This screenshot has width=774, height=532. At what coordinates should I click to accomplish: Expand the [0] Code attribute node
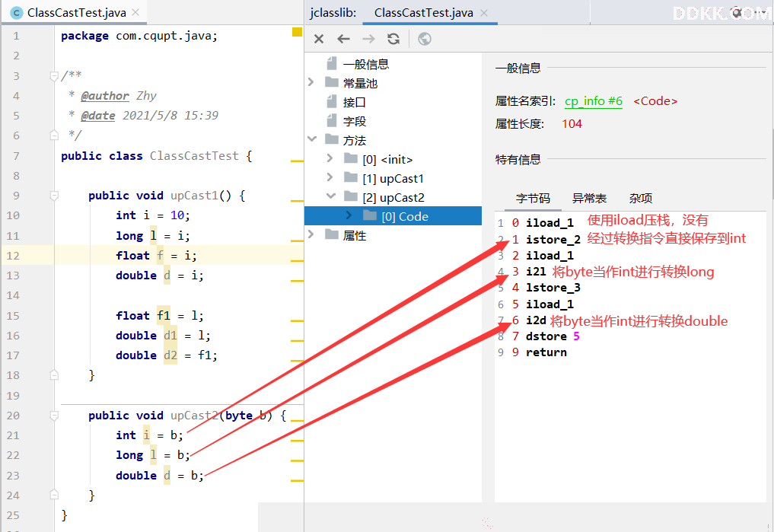click(349, 215)
